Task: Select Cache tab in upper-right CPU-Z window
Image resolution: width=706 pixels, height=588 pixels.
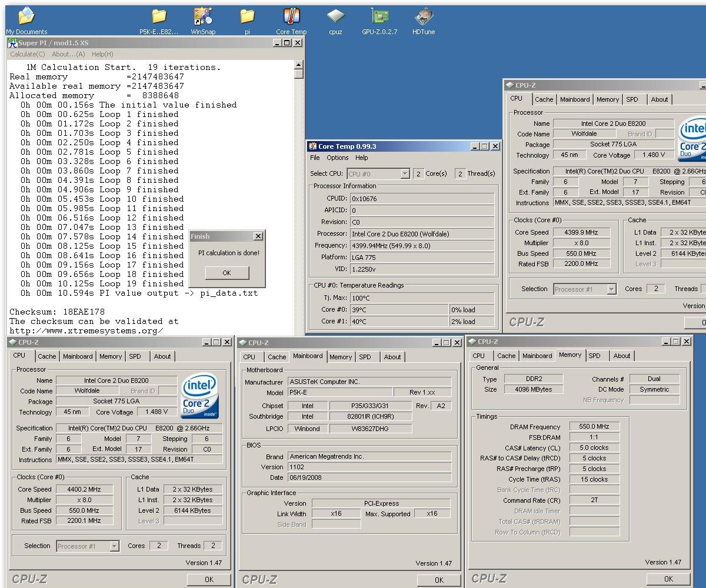Action: (x=544, y=99)
